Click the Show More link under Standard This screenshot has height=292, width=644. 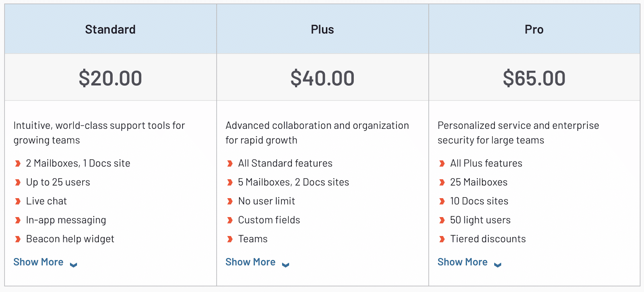pyautogui.click(x=39, y=262)
